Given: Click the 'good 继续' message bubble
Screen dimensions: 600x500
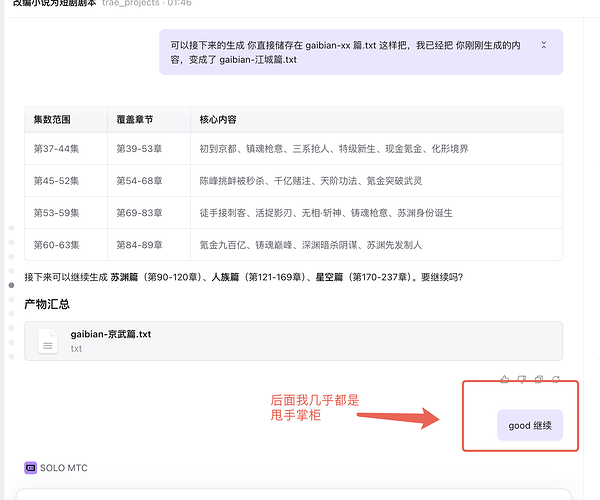Looking at the screenshot, I should point(529,425).
